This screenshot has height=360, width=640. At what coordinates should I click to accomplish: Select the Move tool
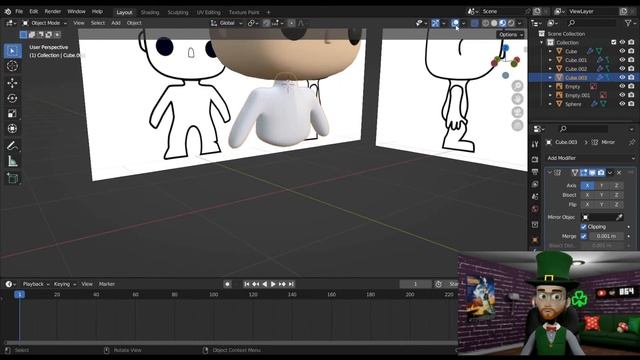tap(12, 83)
